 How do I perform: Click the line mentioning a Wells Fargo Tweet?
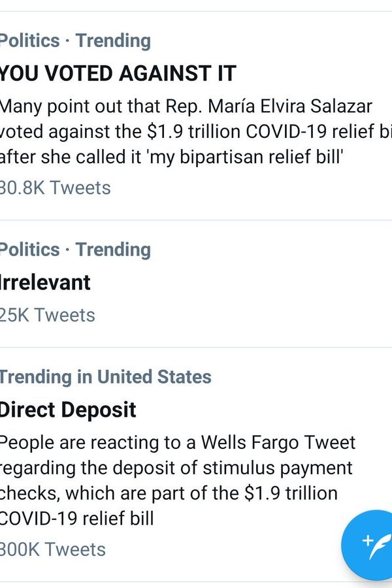pyautogui.click(x=178, y=442)
